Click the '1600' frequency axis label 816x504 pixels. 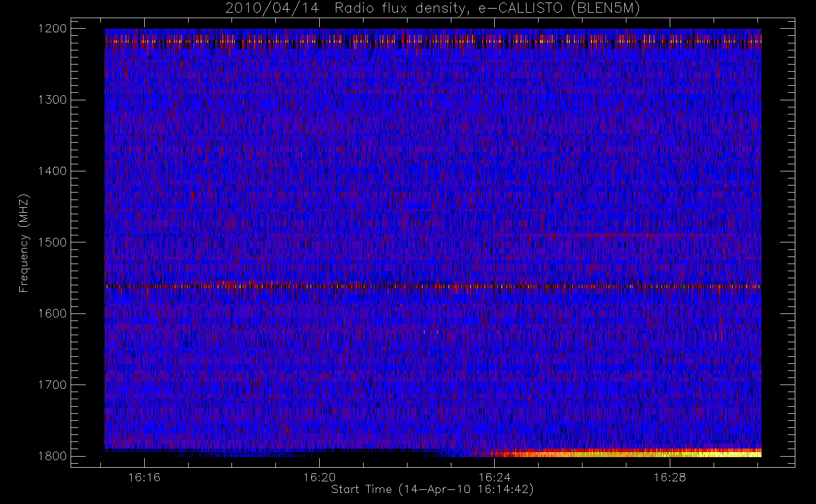click(x=52, y=313)
